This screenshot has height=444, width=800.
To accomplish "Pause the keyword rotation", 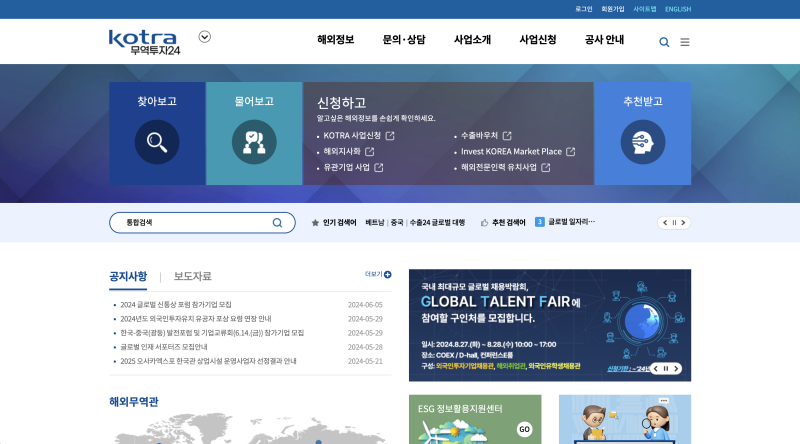I will tap(674, 223).
